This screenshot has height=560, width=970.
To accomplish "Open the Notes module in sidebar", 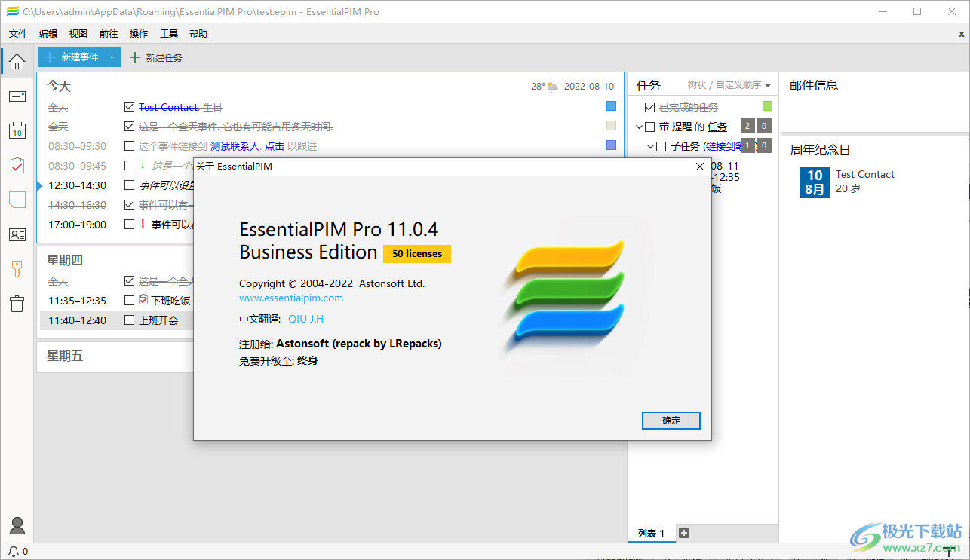I will pyautogui.click(x=17, y=200).
